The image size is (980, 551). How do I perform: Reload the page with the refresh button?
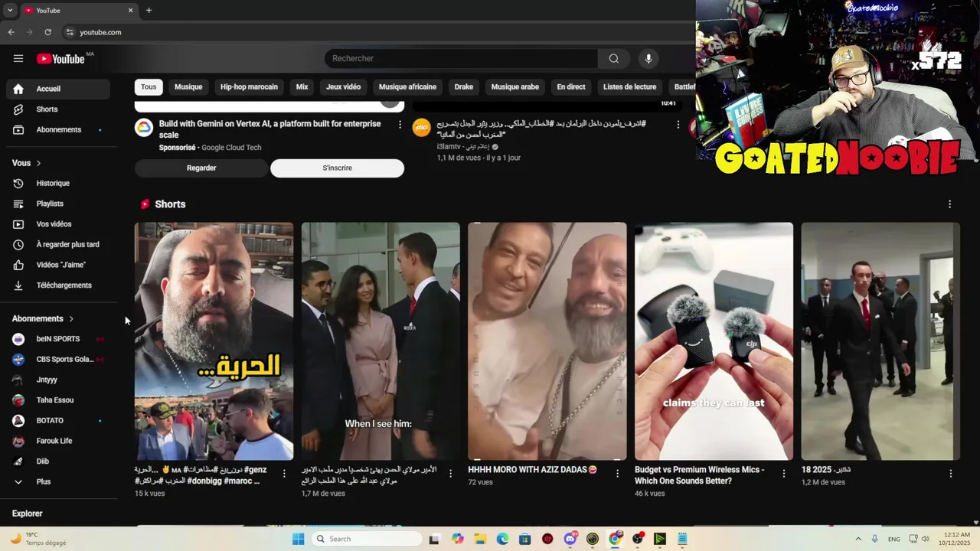click(47, 32)
